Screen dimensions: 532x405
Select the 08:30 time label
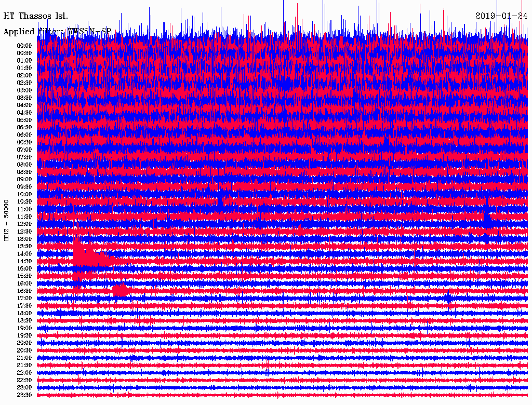[24, 172]
